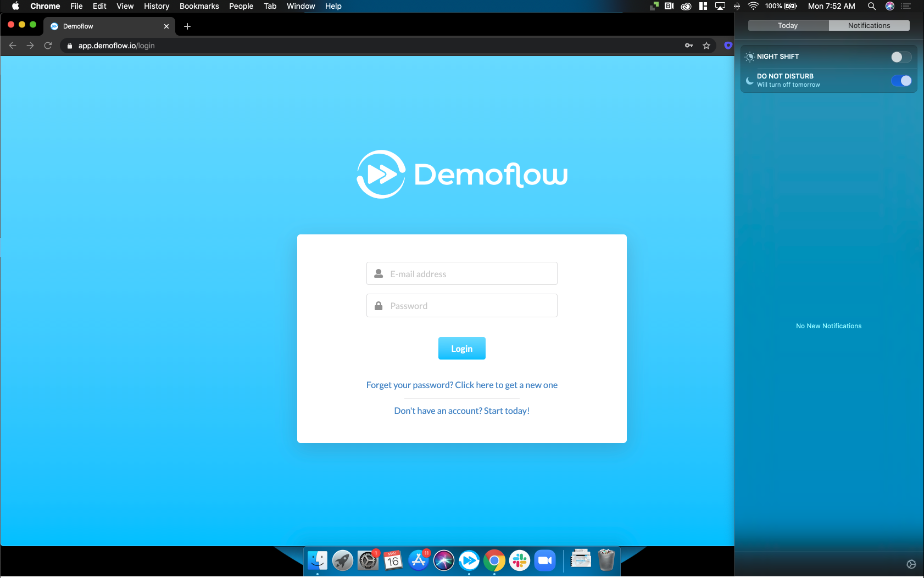
Task: Click Forget your password link
Action: (x=462, y=385)
